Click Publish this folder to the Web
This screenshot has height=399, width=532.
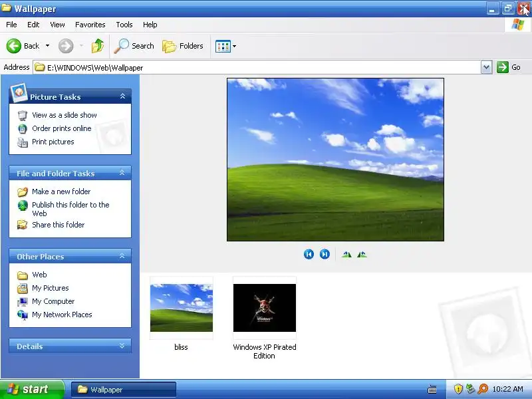(x=70, y=209)
